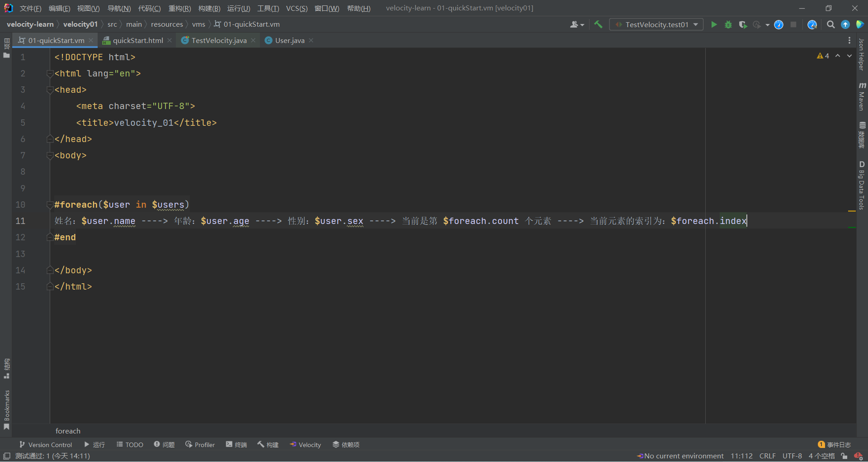This screenshot has height=462, width=868.
Task: Open the 运行 tool window
Action: (x=94, y=445)
